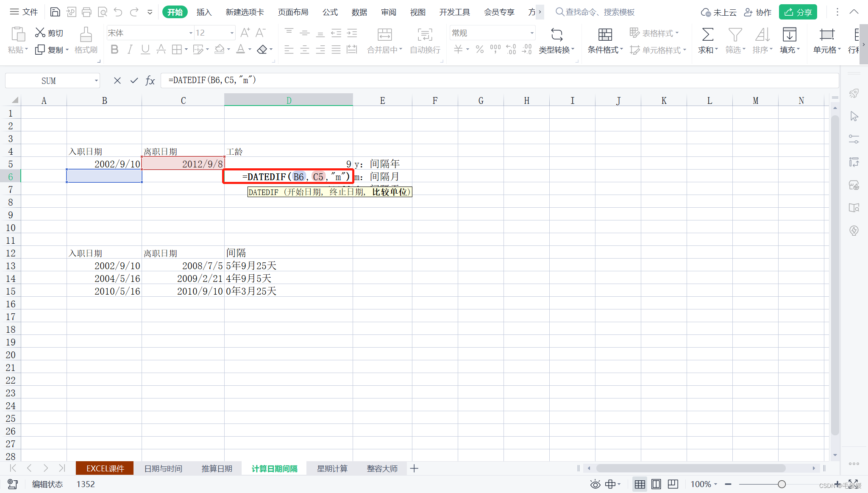This screenshot has height=493, width=868.
Task: Switch to the 数据 ribbon tab
Action: [359, 12]
